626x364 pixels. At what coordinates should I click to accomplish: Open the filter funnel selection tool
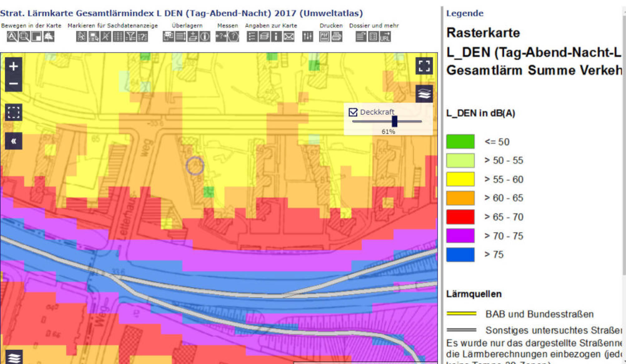click(x=130, y=37)
